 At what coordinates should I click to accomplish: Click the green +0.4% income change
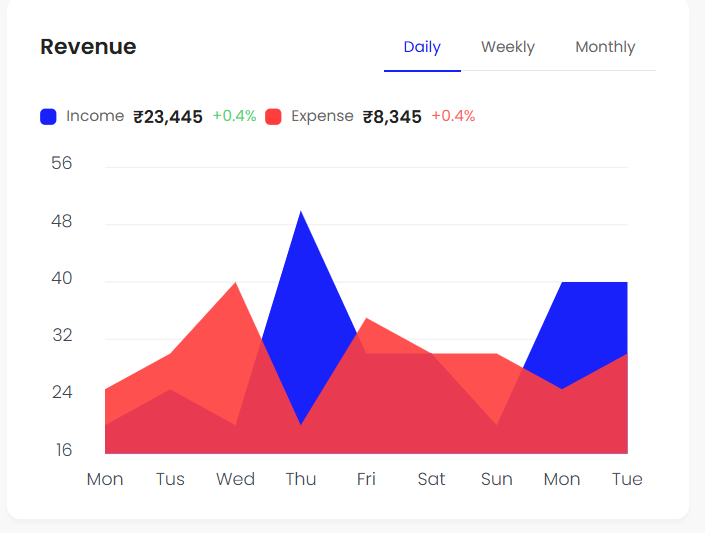pyautogui.click(x=234, y=116)
